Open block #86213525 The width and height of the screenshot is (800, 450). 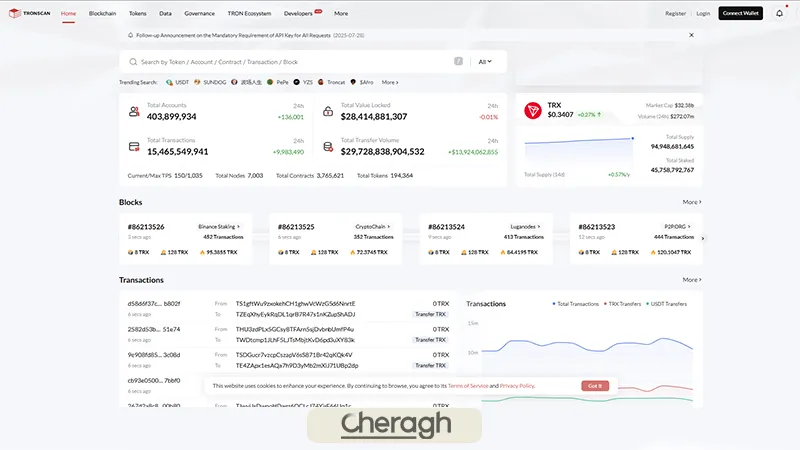[x=296, y=227]
